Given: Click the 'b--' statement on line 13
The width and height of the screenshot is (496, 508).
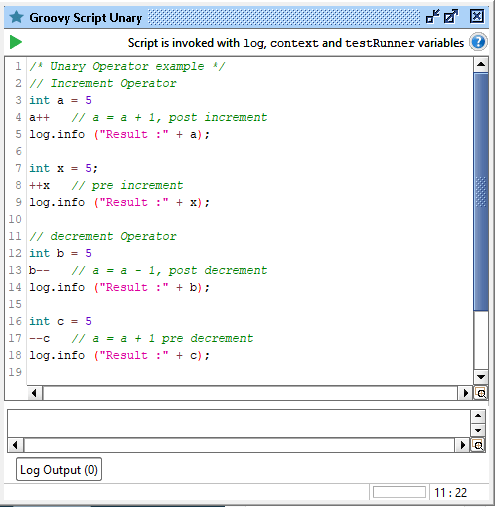Looking at the screenshot, I should [x=39, y=270].
